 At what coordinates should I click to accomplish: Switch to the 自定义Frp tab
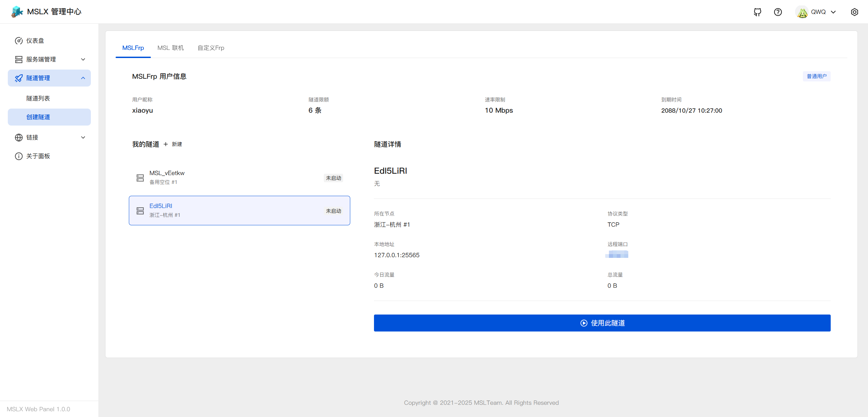(x=211, y=48)
